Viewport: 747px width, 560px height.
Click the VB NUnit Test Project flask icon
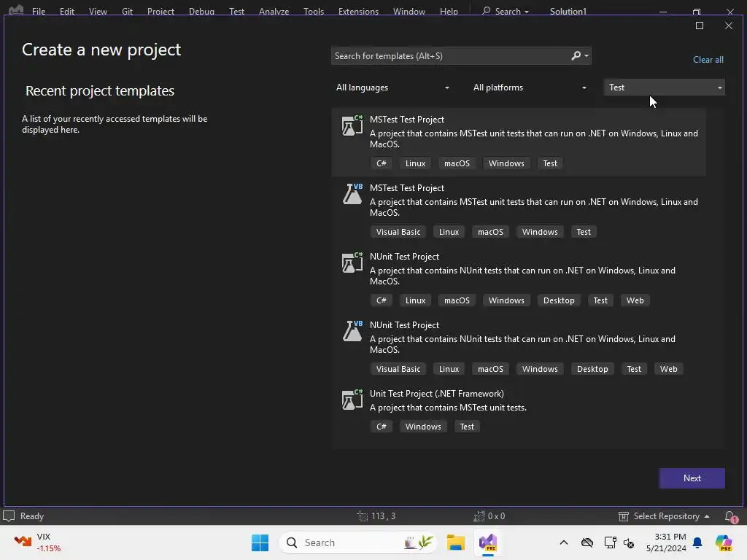click(352, 332)
